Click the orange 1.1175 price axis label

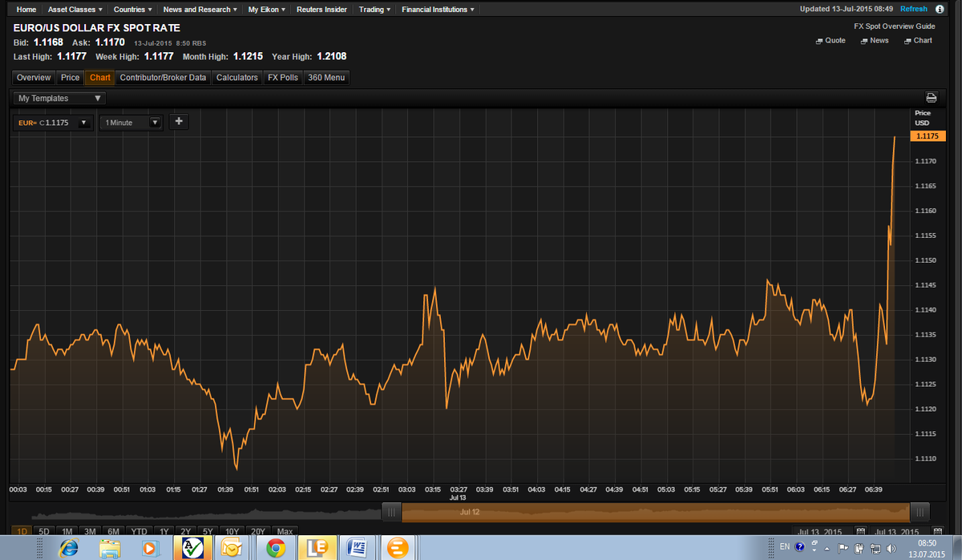click(928, 136)
